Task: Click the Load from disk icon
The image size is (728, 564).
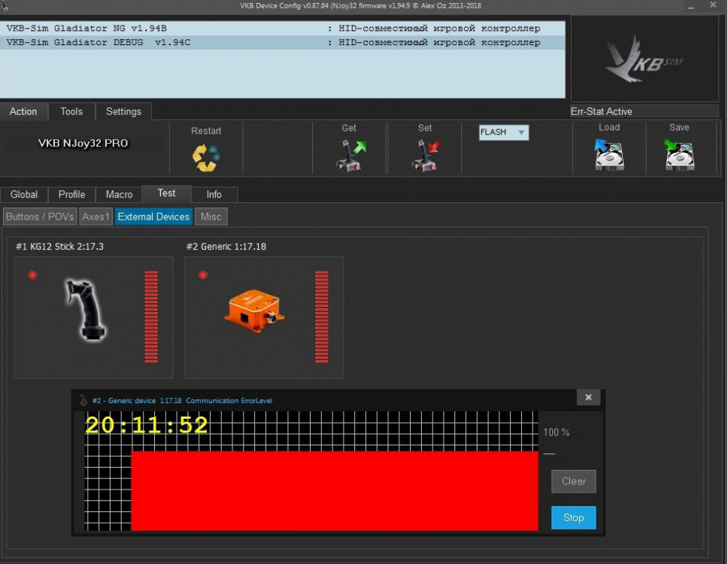Action: pyautogui.click(x=608, y=155)
